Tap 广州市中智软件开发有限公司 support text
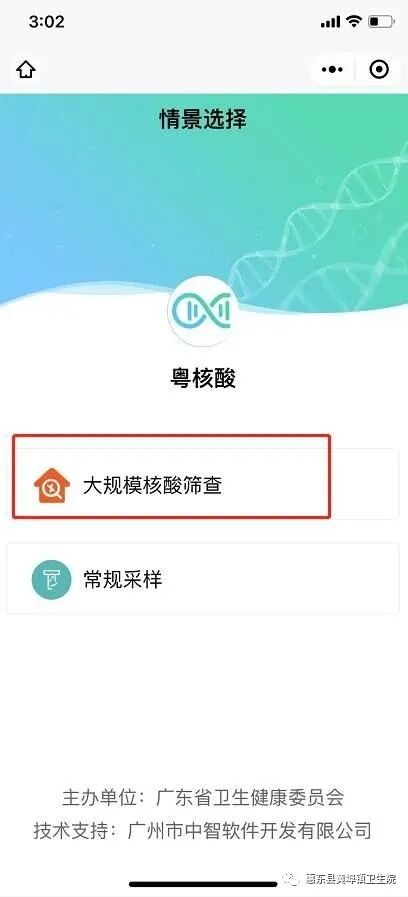Viewport: 408px width, 897px height. click(251, 830)
